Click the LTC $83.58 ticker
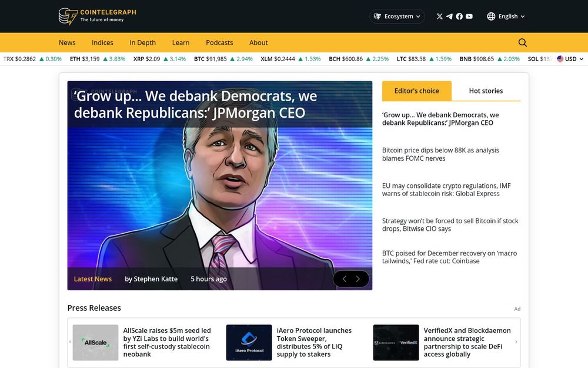Screen dimensions: 588x368 click(424, 58)
